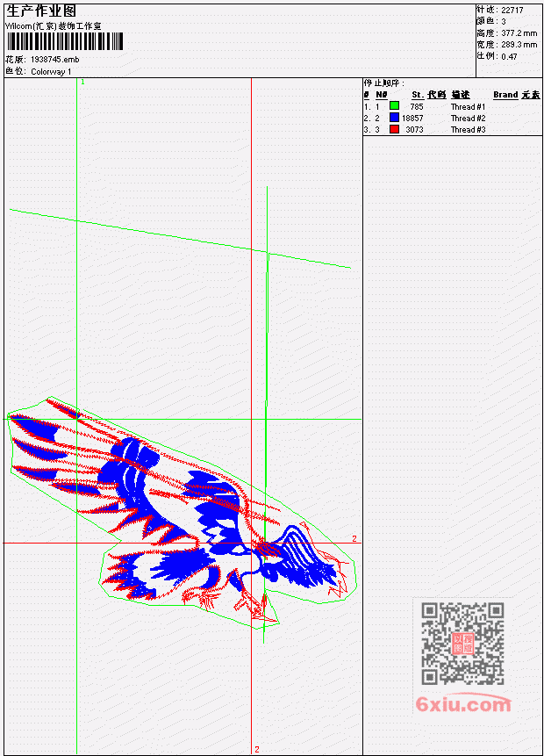This screenshot has width=544, height=756.
Task: Click the 'N#' column header
Action: point(382,95)
